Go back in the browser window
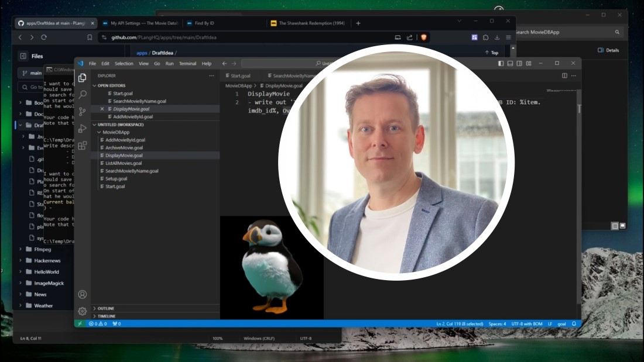 pyautogui.click(x=20, y=37)
